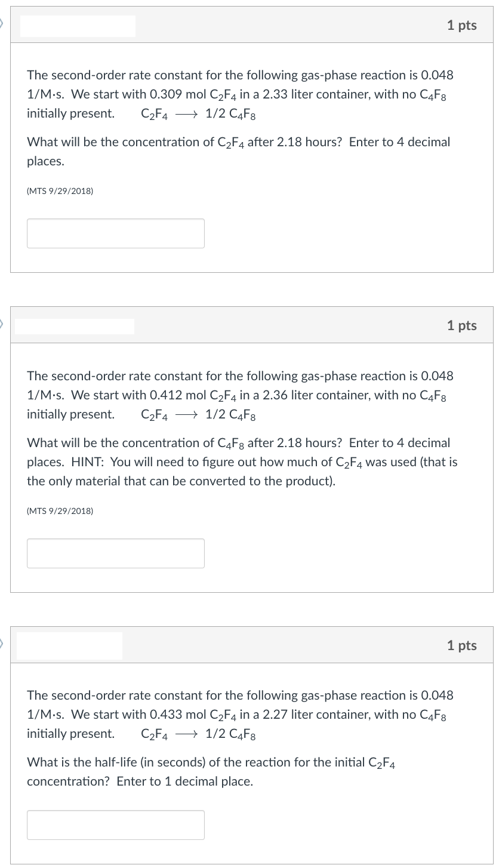Click the MTS 9/29/2018 note in question two

coord(59,511)
